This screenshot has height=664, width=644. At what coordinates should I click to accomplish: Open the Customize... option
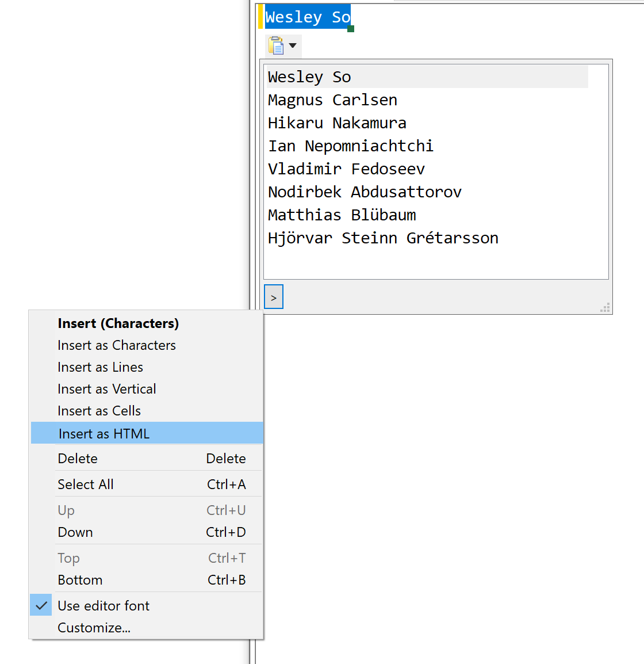(x=147, y=628)
